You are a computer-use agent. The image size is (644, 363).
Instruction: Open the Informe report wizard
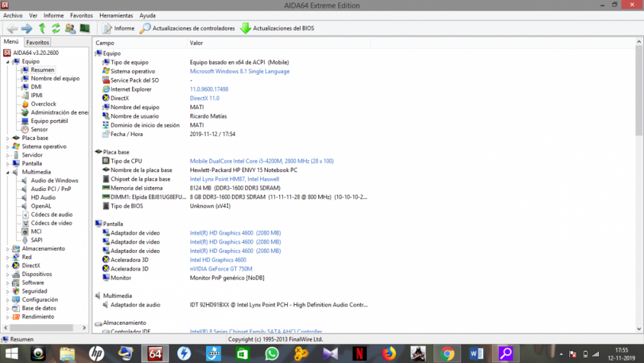118,28
